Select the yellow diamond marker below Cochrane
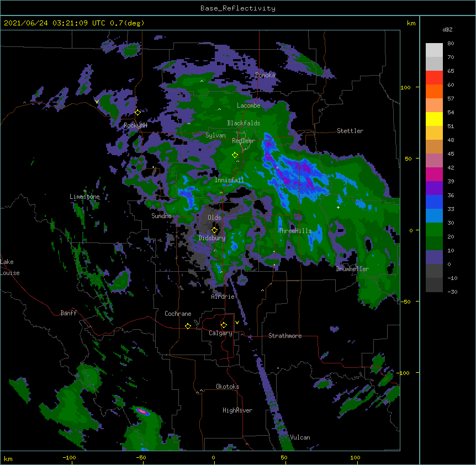Viewport: 476px width, 465px height. 188,326
